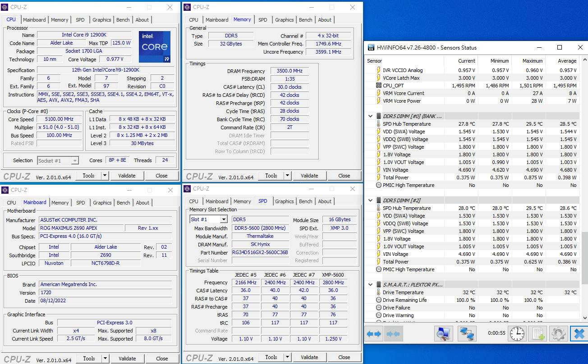Click the Minimum column header in HWiNFO64
The height and width of the screenshot is (364, 588).
point(495,61)
